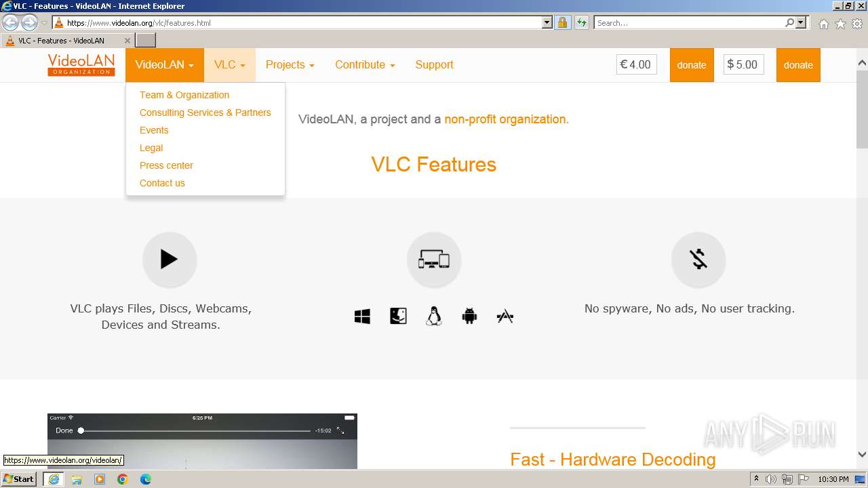Follow the non-profit organization link
The height and width of the screenshot is (488, 868).
coord(505,119)
